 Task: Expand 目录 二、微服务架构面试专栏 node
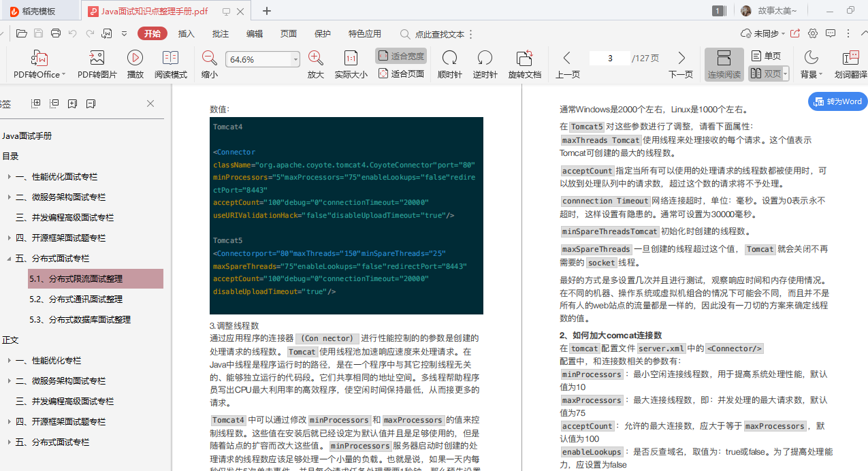click(x=9, y=197)
